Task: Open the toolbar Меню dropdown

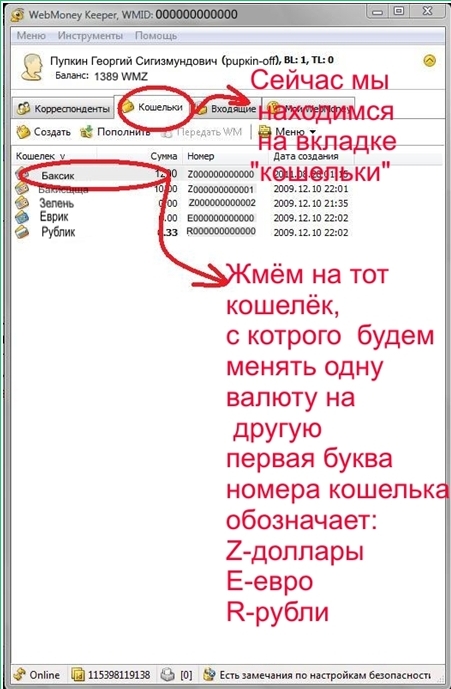Action: (287, 131)
